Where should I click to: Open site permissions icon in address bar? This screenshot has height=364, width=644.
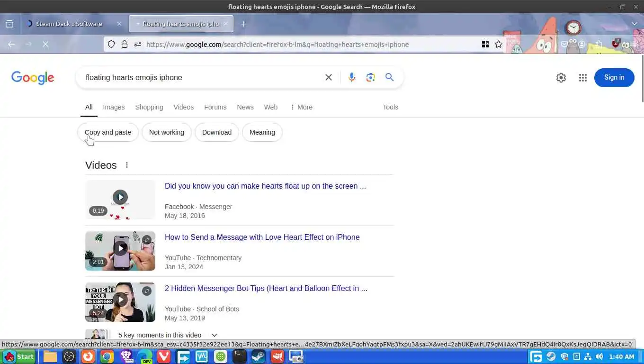(x=138, y=44)
